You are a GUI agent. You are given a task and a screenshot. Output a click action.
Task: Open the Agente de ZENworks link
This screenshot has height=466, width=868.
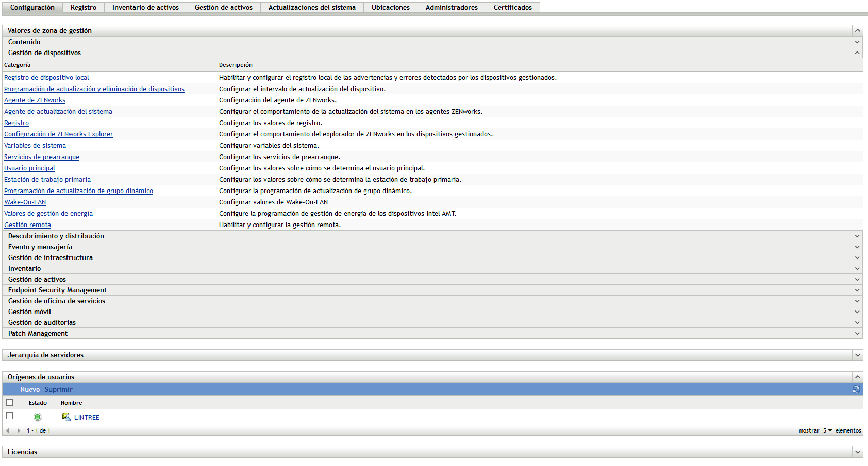[35, 100]
